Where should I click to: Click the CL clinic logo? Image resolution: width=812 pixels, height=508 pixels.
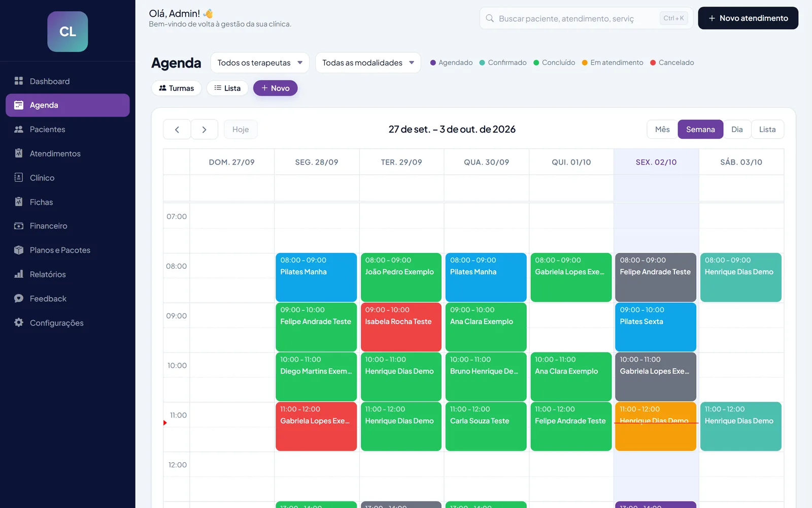click(x=67, y=31)
